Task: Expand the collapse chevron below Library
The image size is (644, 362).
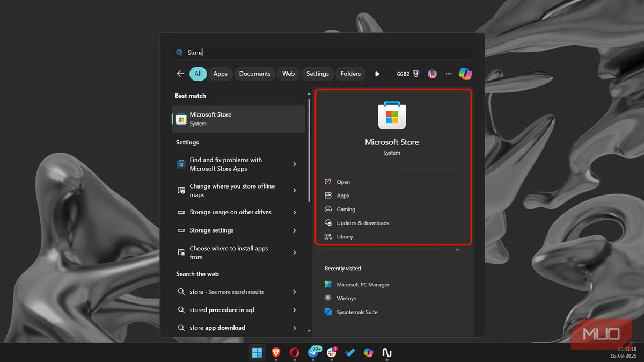Action: [x=457, y=250]
